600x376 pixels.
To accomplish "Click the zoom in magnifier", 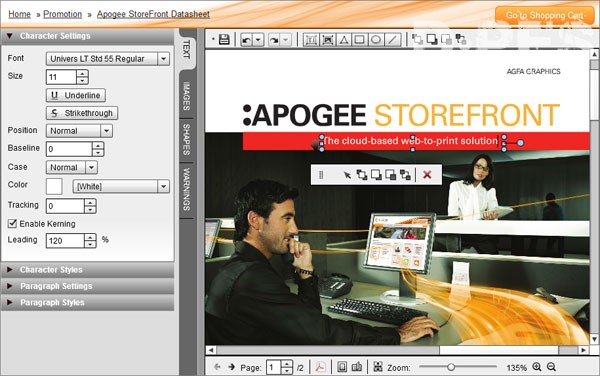I will [537, 367].
